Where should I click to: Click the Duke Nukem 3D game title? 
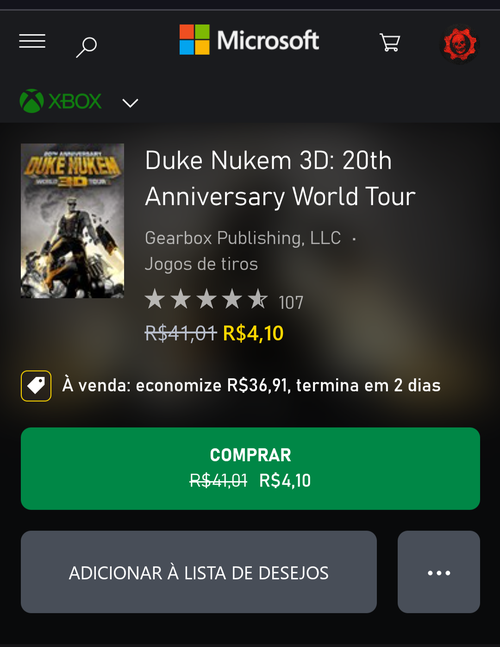[280, 178]
